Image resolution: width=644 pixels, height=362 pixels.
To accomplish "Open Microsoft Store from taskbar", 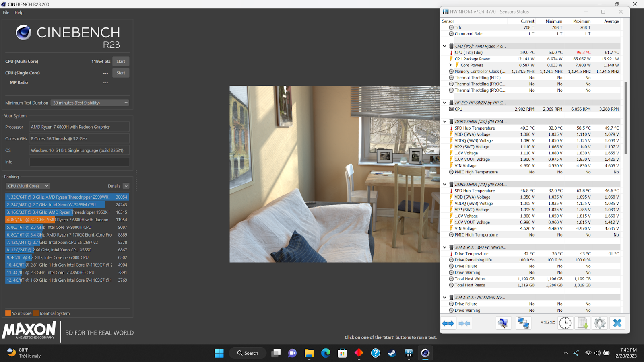I will 342,353.
